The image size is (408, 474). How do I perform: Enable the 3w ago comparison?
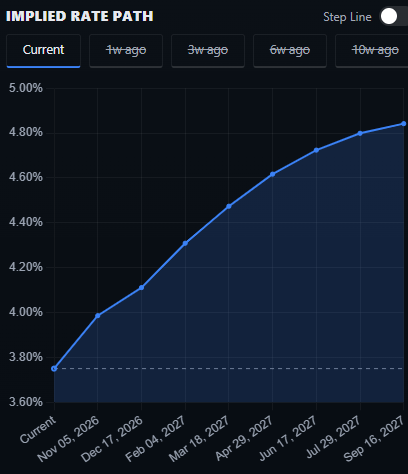208,51
